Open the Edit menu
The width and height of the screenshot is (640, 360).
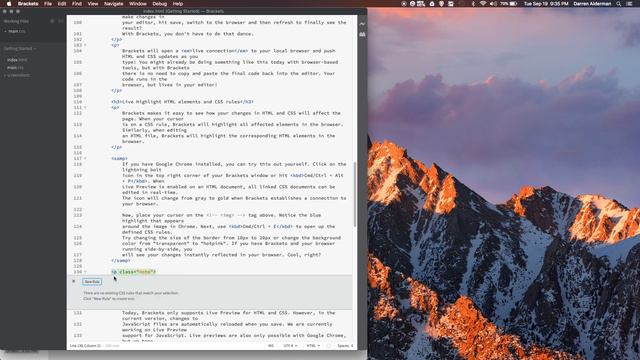pyautogui.click(x=62, y=4)
